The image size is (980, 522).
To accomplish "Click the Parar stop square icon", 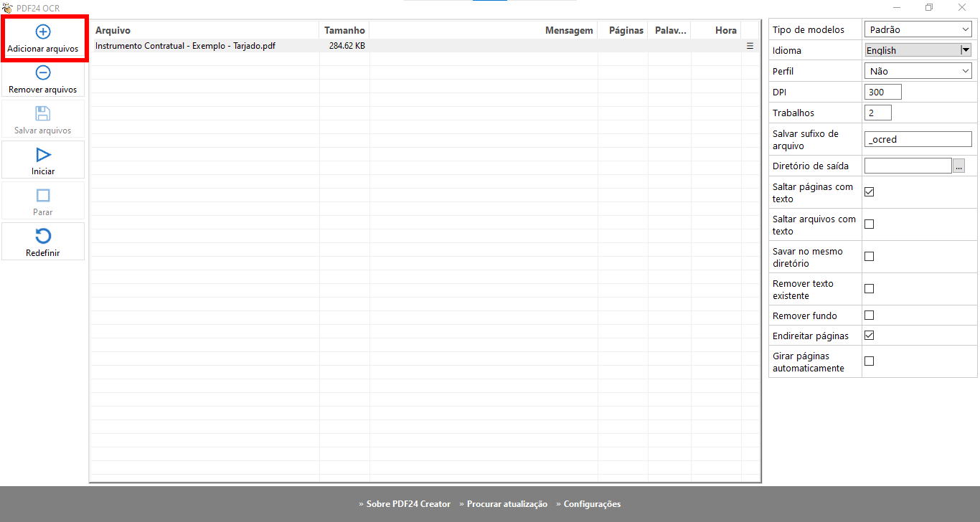I will 43,195.
